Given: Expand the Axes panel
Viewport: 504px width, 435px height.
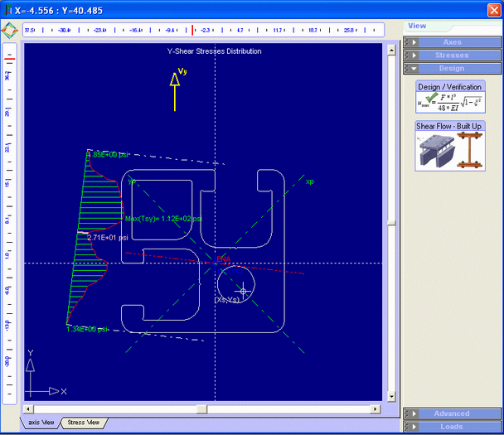Looking at the screenshot, I should tap(453, 42).
